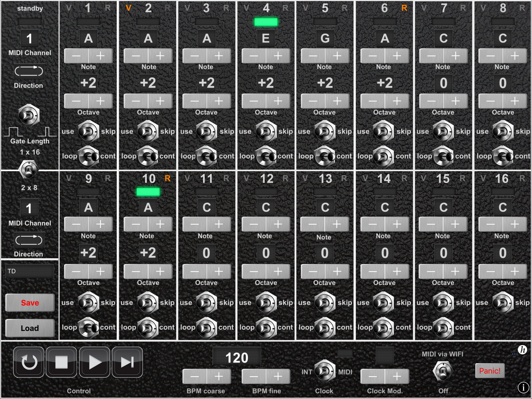Viewport: 532px width, 399px height.
Task: Click the G note display on step 5
Action: [x=325, y=38]
